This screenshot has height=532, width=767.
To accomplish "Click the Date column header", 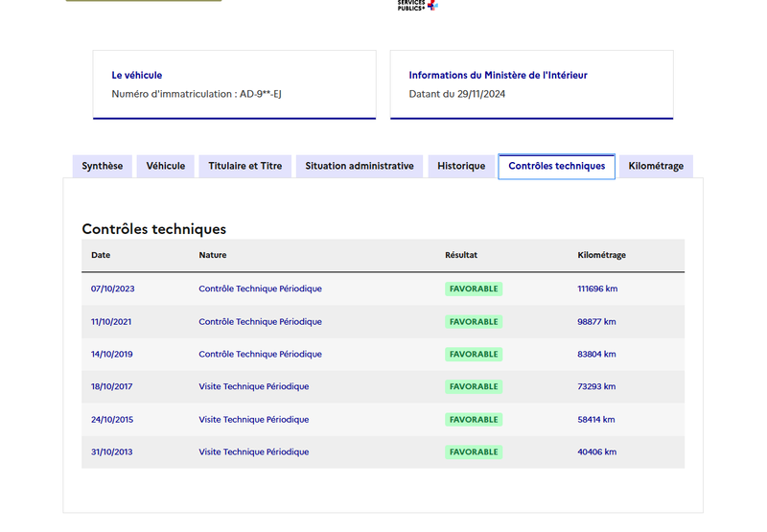I will coord(101,255).
